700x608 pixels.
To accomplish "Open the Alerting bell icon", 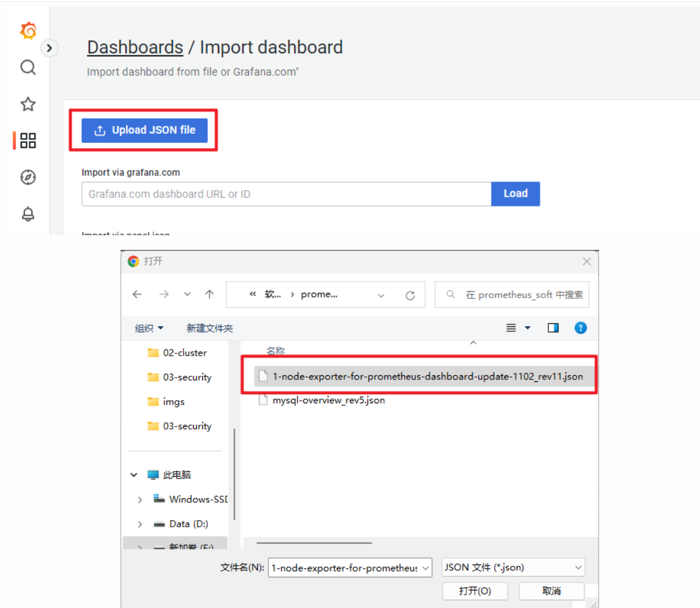I will pyautogui.click(x=28, y=214).
